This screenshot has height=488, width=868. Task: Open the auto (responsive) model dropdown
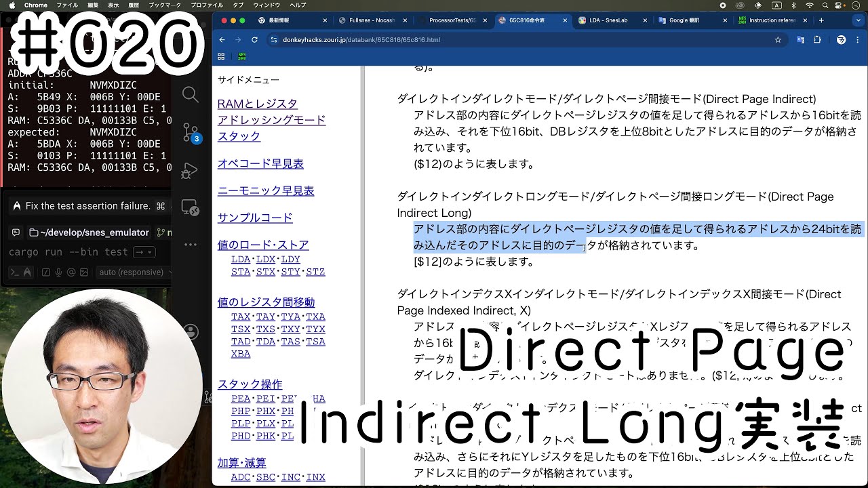pos(133,272)
